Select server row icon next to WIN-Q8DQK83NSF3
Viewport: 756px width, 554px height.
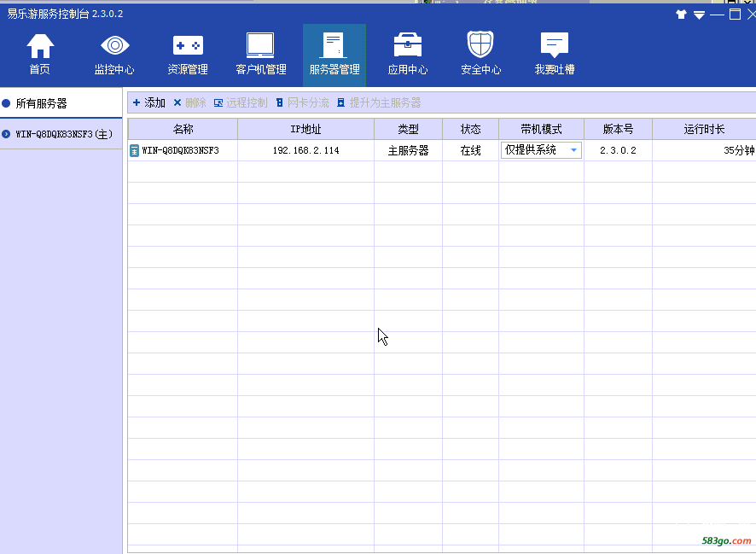click(x=134, y=150)
